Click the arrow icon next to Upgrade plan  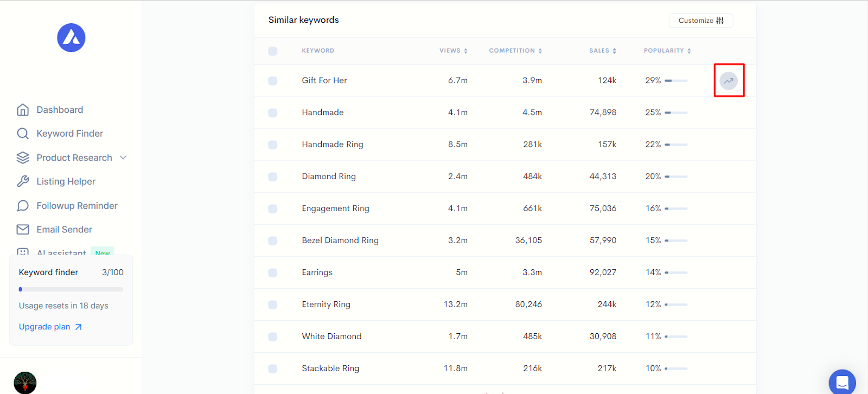click(78, 327)
